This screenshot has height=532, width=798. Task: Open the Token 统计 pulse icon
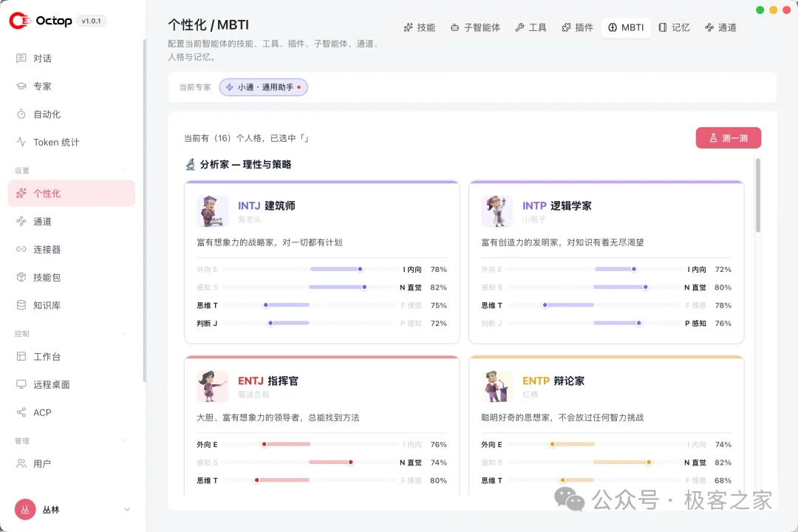tap(21, 142)
